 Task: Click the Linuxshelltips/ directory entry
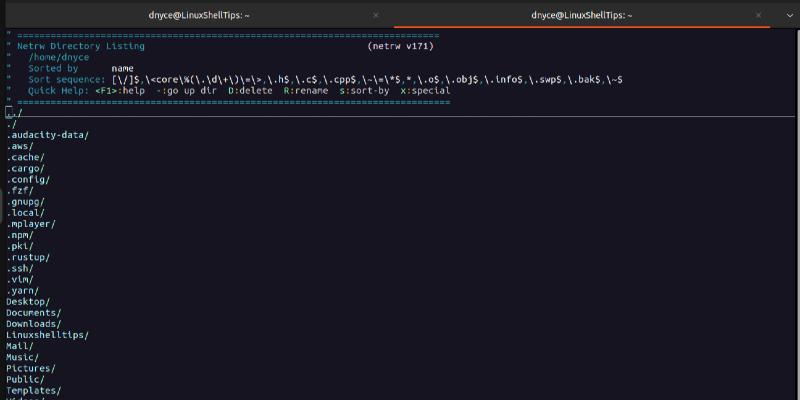click(47, 335)
